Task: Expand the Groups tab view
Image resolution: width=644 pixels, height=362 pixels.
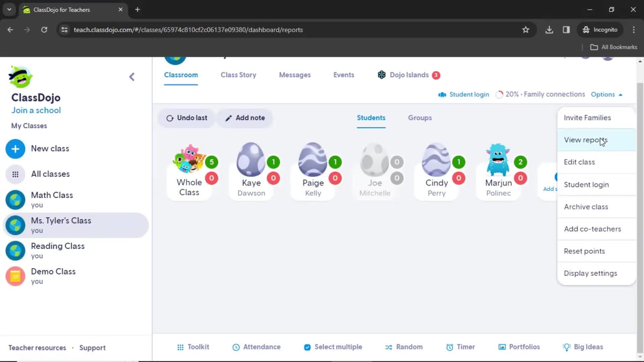Action: tap(419, 118)
